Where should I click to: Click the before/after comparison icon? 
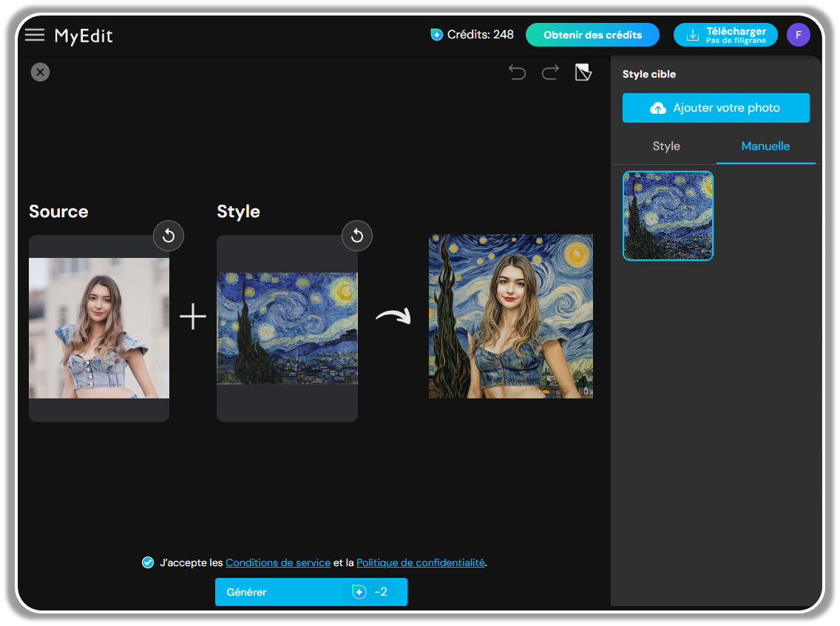click(x=583, y=72)
